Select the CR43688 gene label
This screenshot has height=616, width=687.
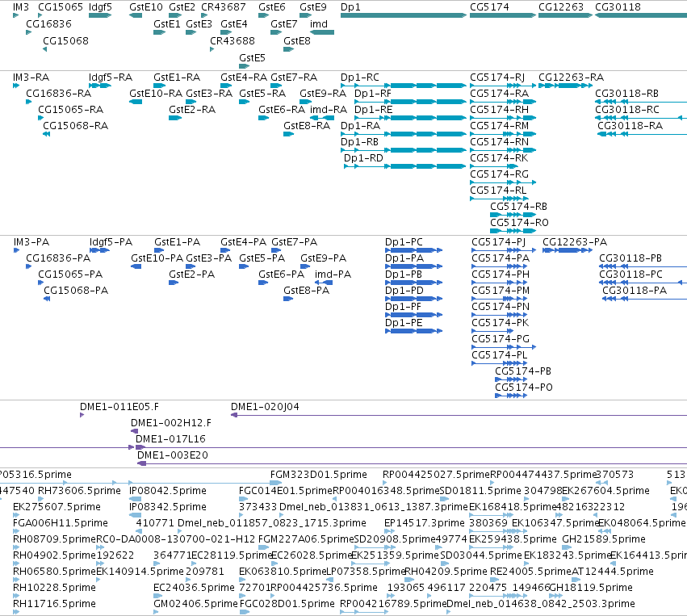[x=232, y=40]
